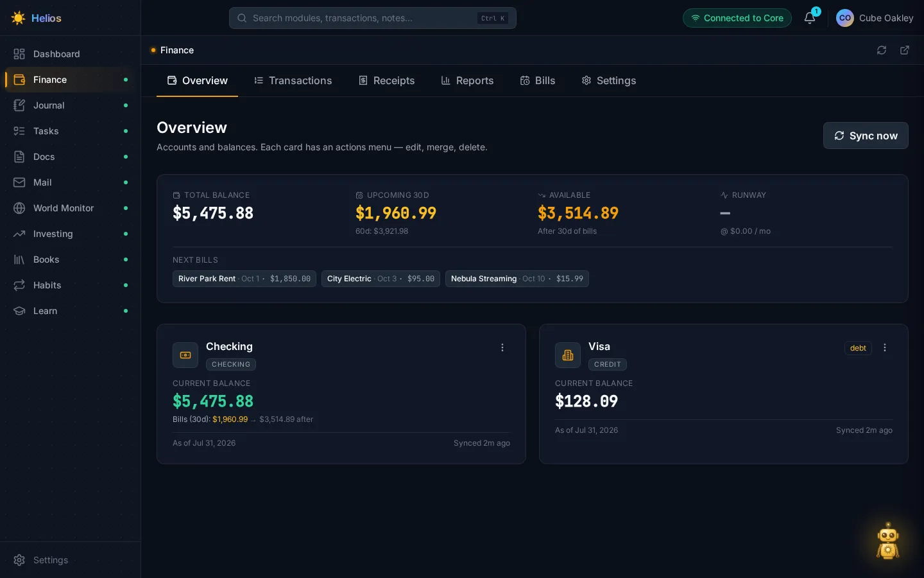Click the Helios sun logo
The height and width of the screenshot is (578, 924).
click(x=18, y=18)
